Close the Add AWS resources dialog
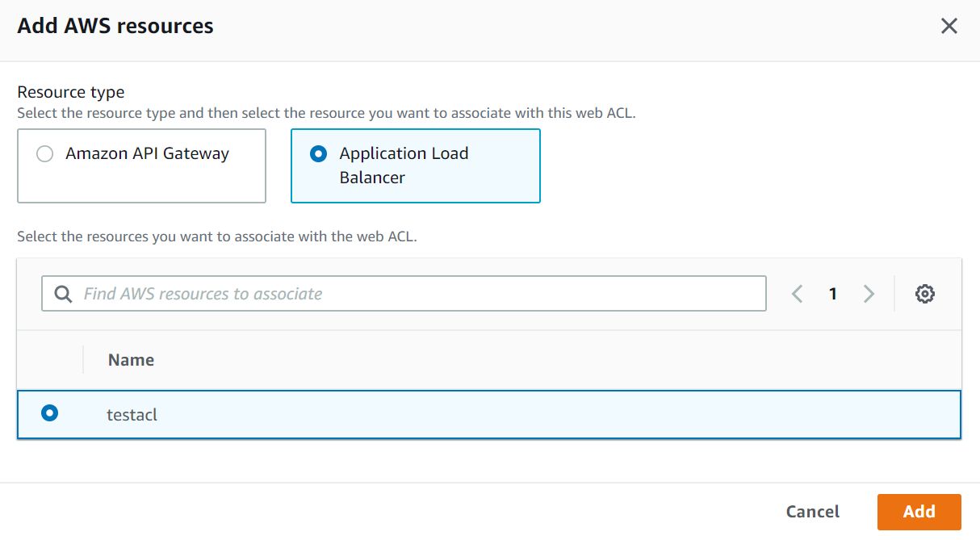Viewport: 980px width, 540px height. [949, 25]
